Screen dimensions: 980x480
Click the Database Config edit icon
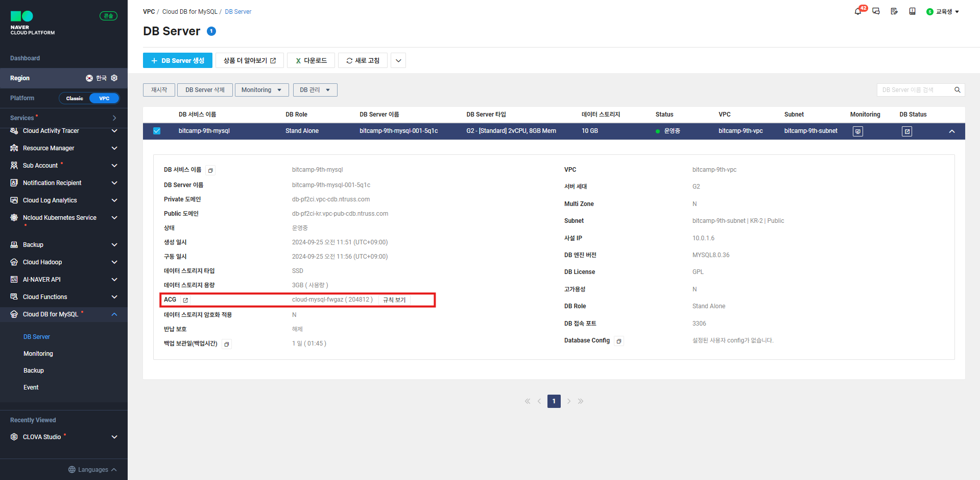coord(619,341)
